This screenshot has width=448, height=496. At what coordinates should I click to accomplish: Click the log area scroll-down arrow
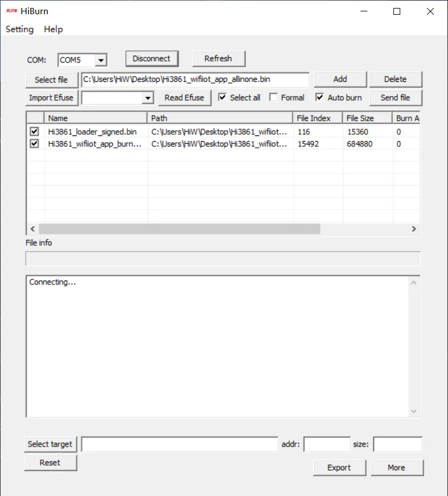pos(414,411)
